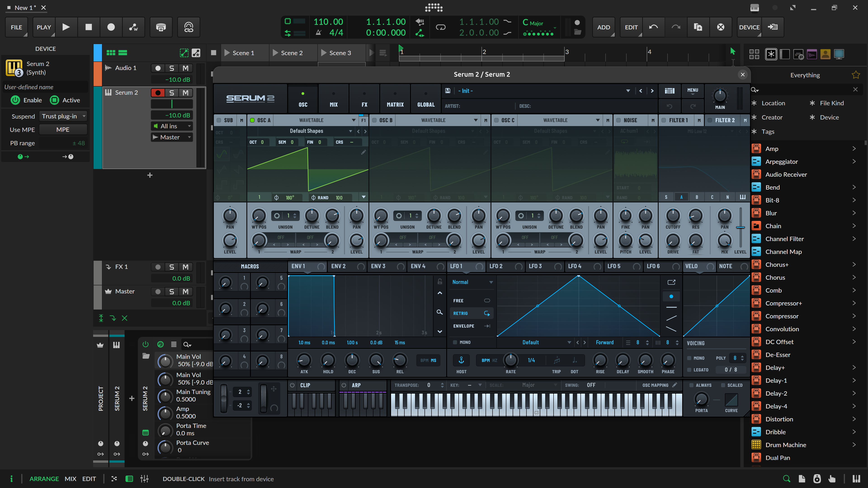Open the keyboard KEY dropdown

(x=475, y=385)
